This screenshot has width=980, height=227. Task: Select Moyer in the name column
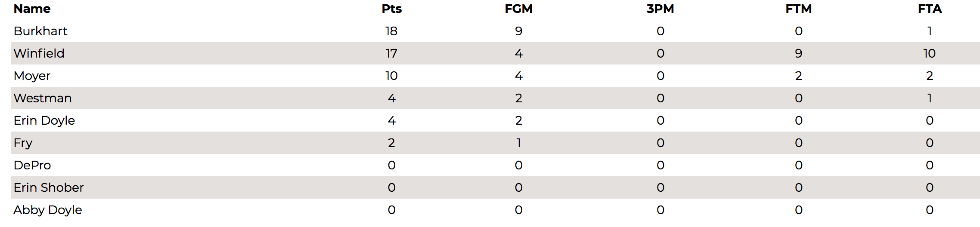(x=32, y=76)
